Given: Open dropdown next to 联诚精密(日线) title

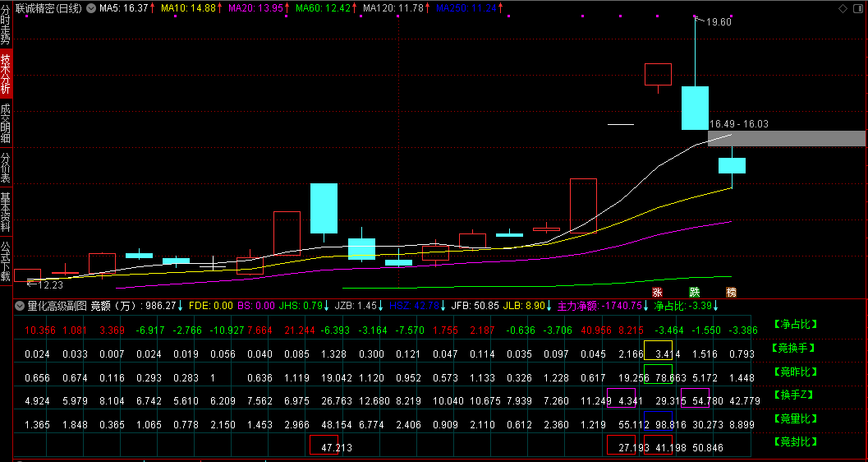Looking at the screenshot, I should coord(90,8).
